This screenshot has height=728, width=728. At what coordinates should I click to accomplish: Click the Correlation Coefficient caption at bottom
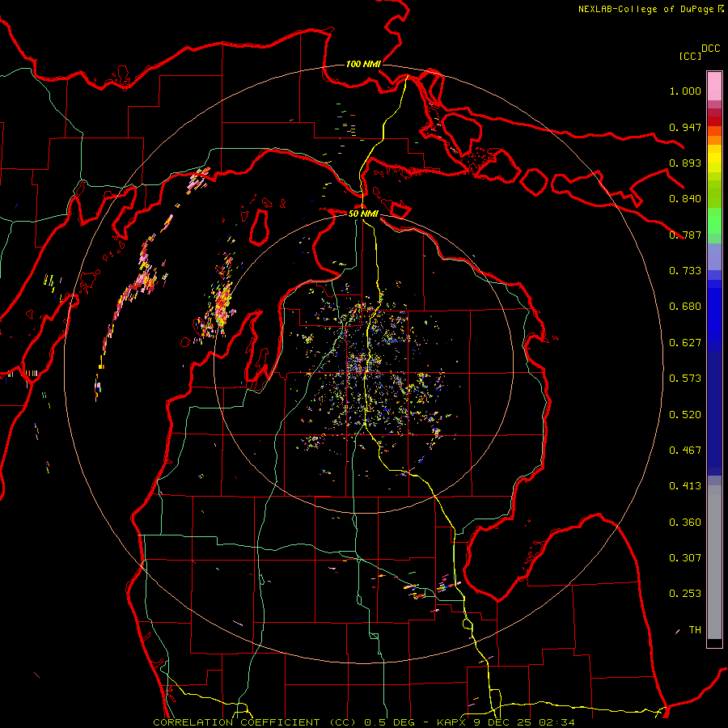coord(363,722)
